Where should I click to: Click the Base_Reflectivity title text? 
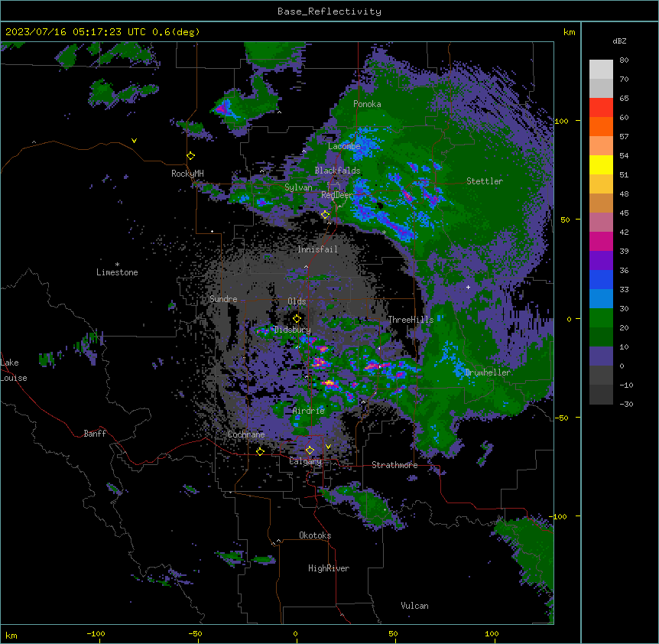pyautogui.click(x=329, y=11)
